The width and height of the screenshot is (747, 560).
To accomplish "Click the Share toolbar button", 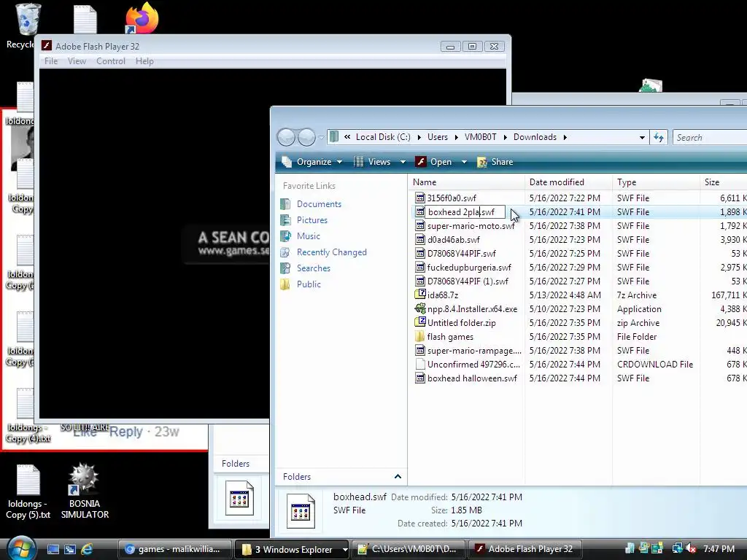I will [495, 162].
